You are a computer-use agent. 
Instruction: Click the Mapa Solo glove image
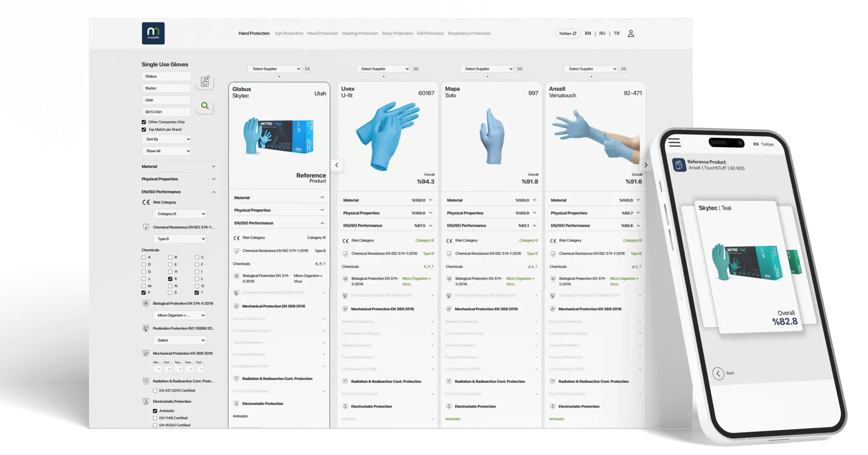point(492,137)
